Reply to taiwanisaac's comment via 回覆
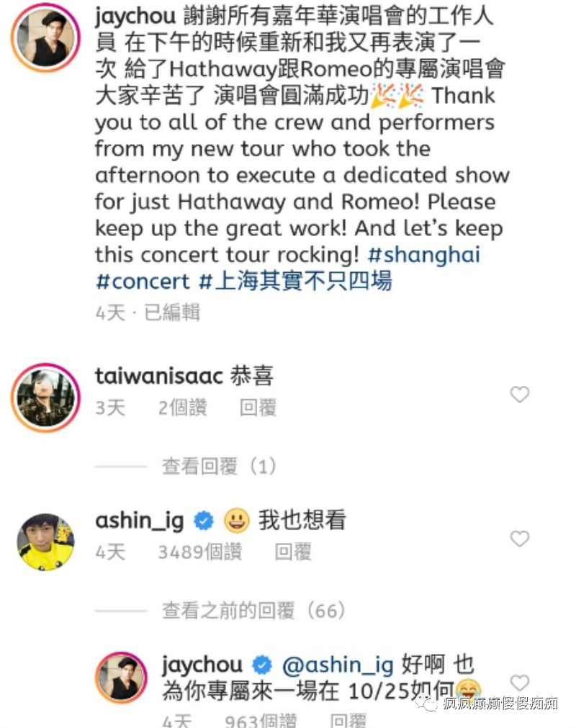Screen dimensions: 576x728 pos(258,408)
